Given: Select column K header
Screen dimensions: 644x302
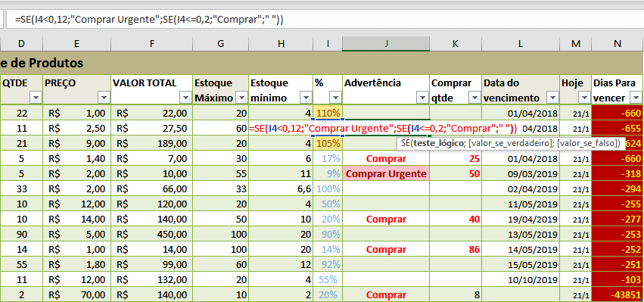Looking at the screenshot, I should (x=456, y=44).
